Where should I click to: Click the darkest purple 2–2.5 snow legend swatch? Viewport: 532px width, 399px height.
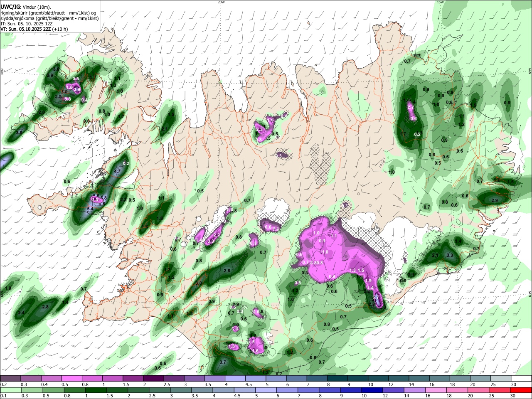click(x=153, y=379)
